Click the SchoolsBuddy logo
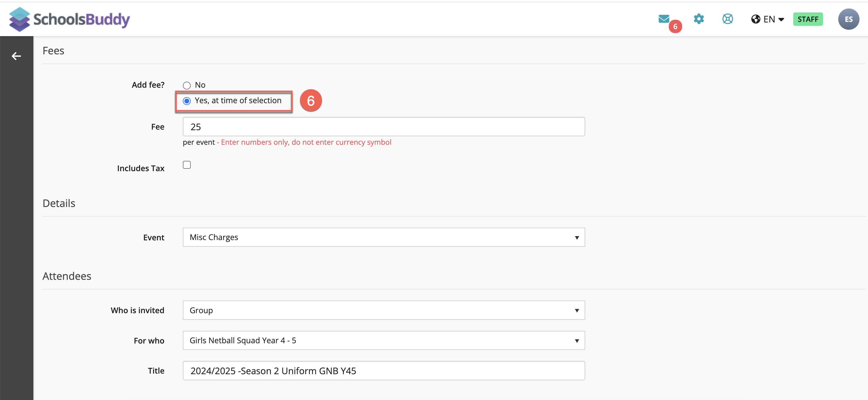Screen dimensions: 868x400 tap(70, 19)
